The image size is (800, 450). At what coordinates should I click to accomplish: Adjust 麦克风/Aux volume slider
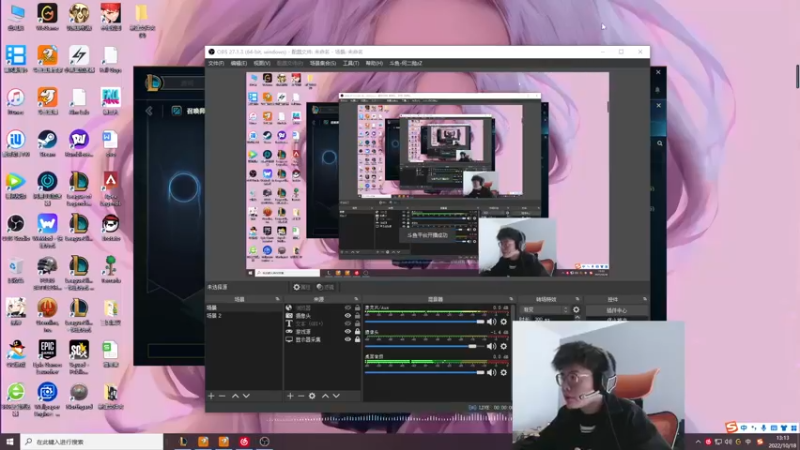[x=424, y=322]
